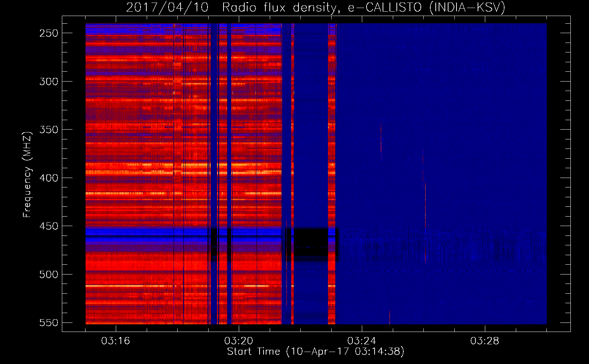This screenshot has width=589, height=364.
Task: Click the date '2017/04/10' in the title
Action: 167,7
